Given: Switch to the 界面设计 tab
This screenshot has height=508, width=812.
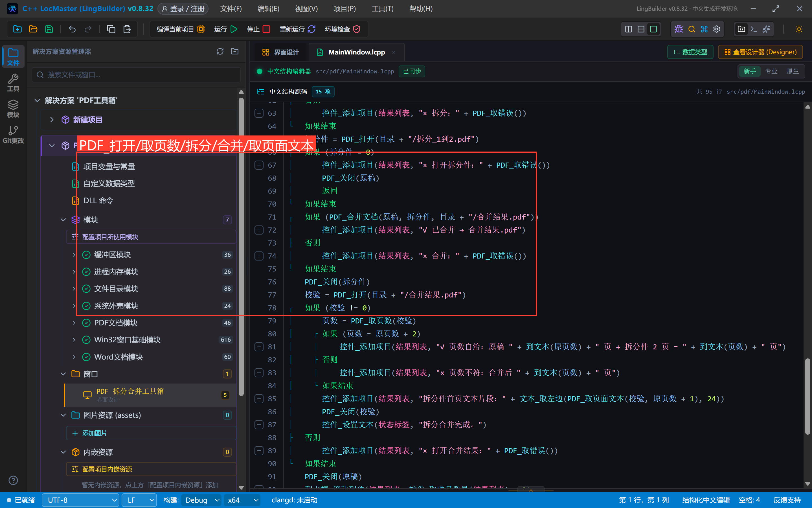Looking at the screenshot, I should 280,52.
